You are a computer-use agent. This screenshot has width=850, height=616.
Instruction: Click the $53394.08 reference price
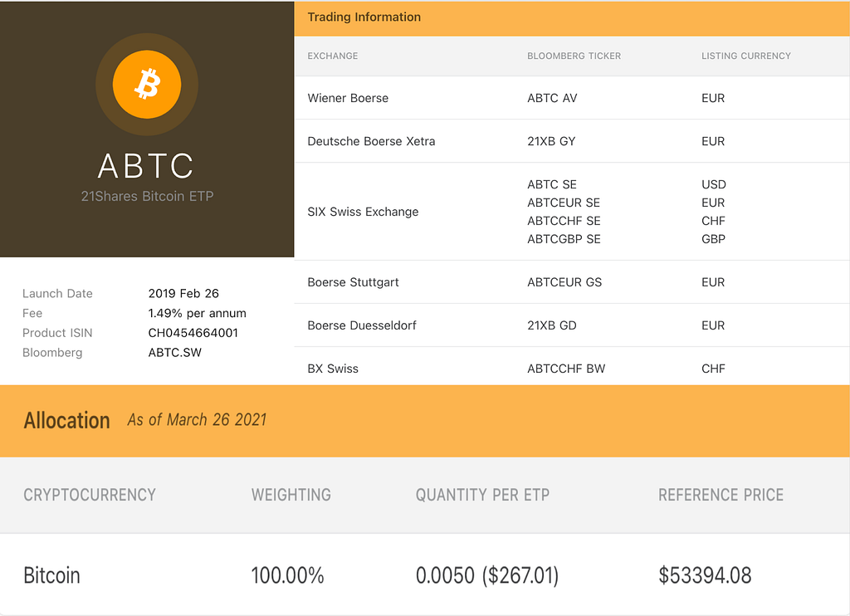click(705, 575)
